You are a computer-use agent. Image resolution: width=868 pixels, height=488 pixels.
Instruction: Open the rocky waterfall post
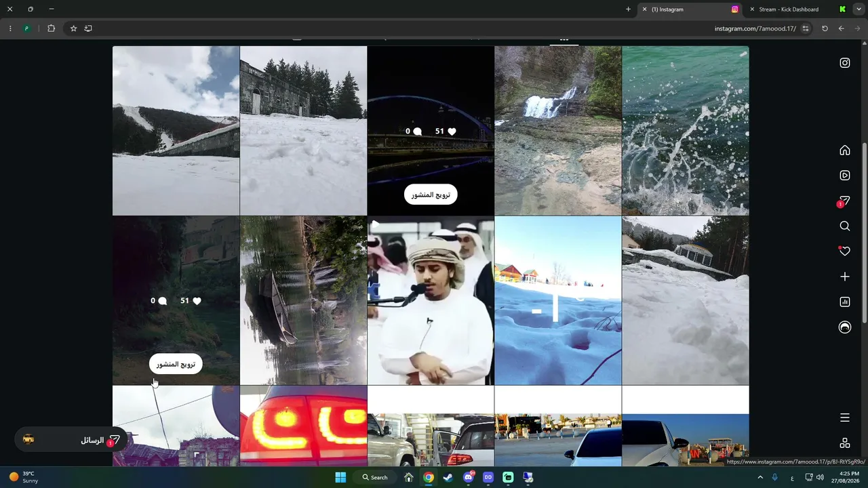(x=558, y=131)
